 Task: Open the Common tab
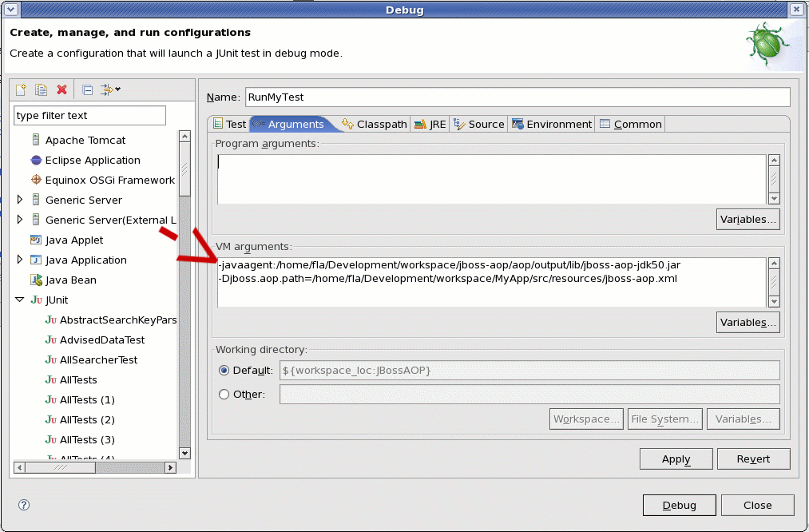coord(630,124)
